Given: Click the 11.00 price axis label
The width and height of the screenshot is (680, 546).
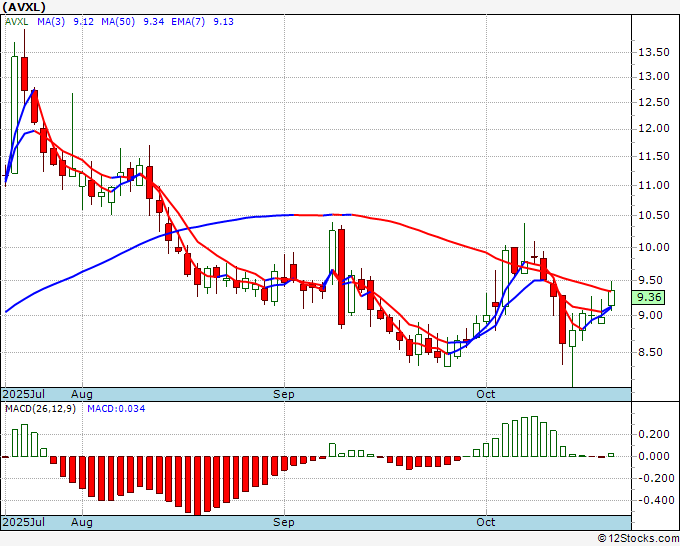Looking at the screenshot, I should (654, 185).
